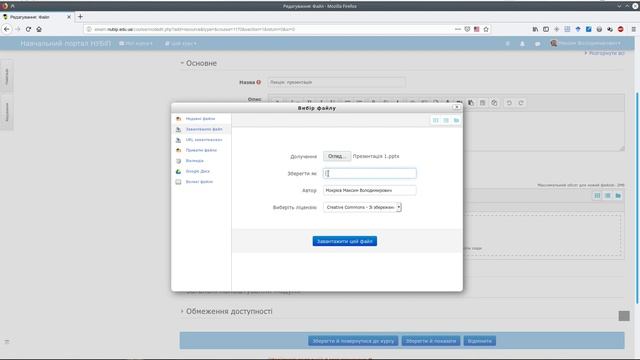Toggle the Firefox sidebar view

pyautogui.click(x=546, y=29)
